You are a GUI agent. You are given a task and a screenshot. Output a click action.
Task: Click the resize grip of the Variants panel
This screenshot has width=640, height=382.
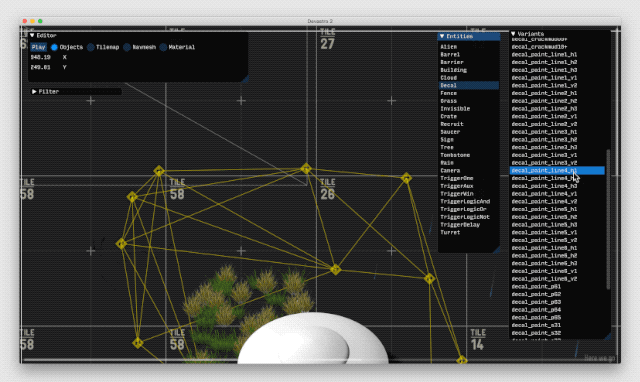point(608,336)
